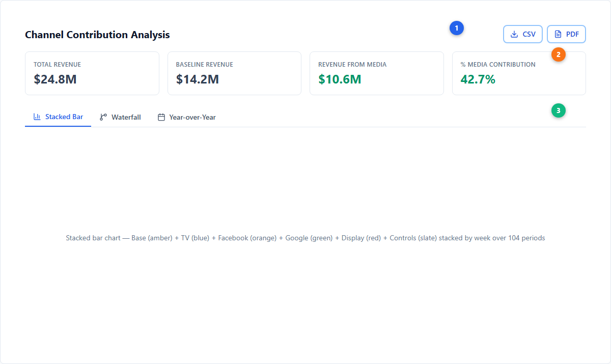This screenshot has height=364, width=611.
Task: Click the BASELINE REVENUE label
Action: [205, 65]
